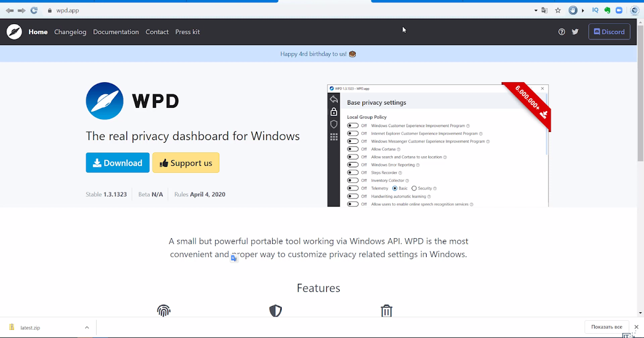Select the Security telemetry radio button

pos(414,188)
